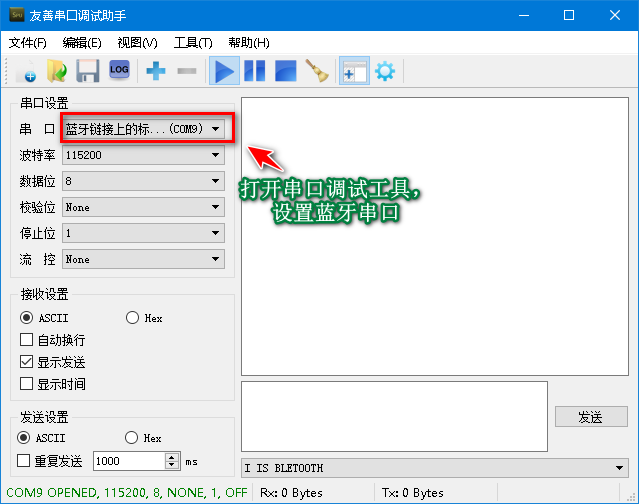The image size is (639, 504).
Task: Click the app icon in title bar
Action: (17, 15)
